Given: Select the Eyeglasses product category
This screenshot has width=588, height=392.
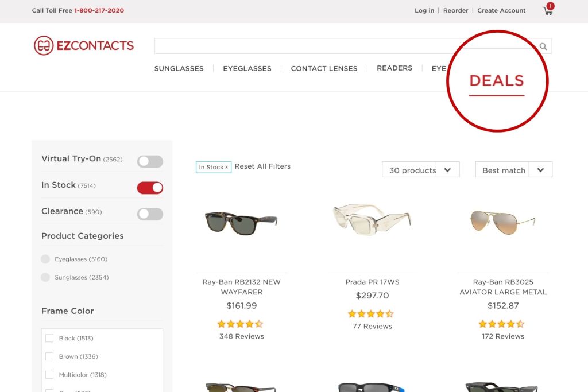Looking at the screenshot, I should pyautogui.click(x=45, y=259).
